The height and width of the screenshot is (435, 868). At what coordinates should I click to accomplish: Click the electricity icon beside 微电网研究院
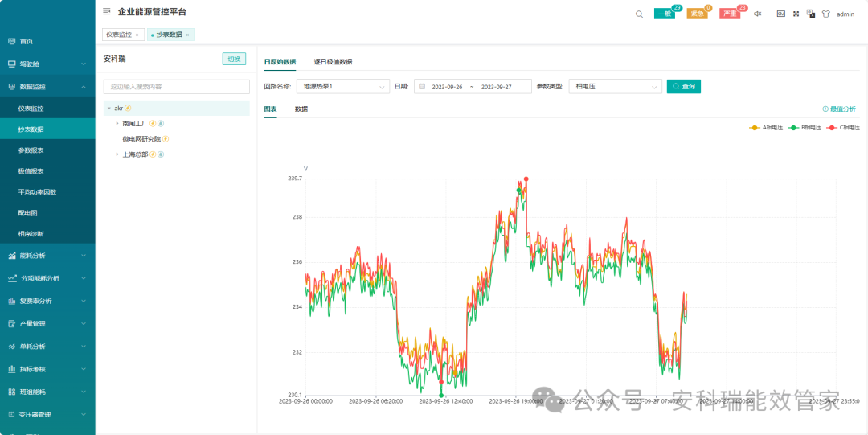(x=166, y=139)
